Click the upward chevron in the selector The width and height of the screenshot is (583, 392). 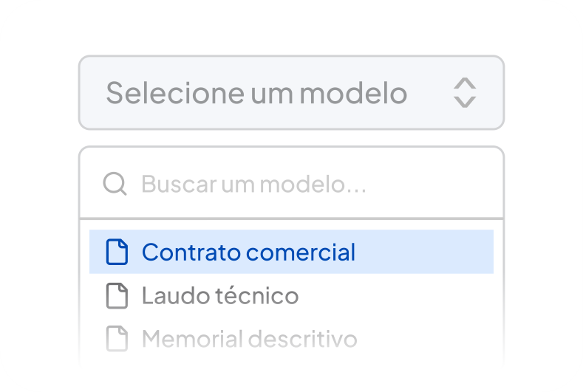click(464, 83)
